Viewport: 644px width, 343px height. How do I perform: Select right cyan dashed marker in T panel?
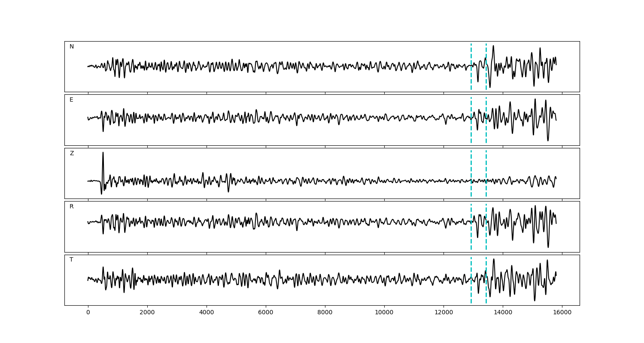tap(486, 292)
